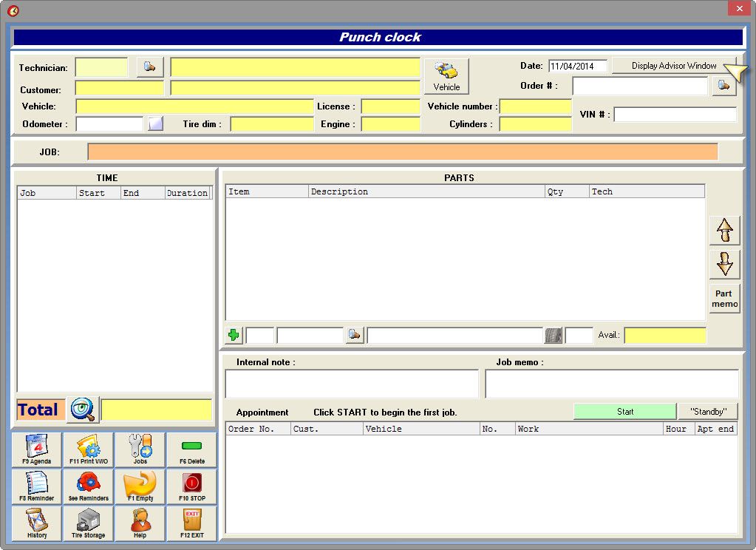
Task: Click the green Start button
Action: point(625,412)
